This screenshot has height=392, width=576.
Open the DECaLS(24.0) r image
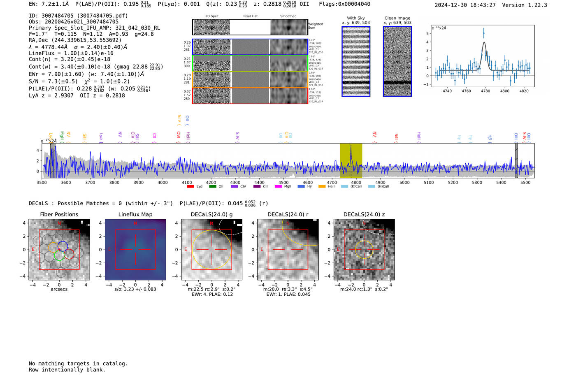(x=288, y=250)
